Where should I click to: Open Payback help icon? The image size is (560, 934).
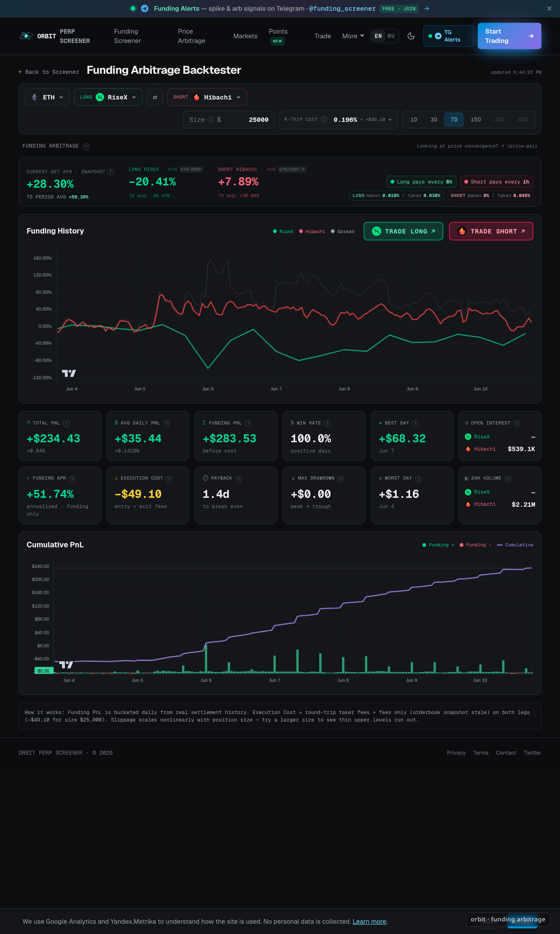(238, 479)
